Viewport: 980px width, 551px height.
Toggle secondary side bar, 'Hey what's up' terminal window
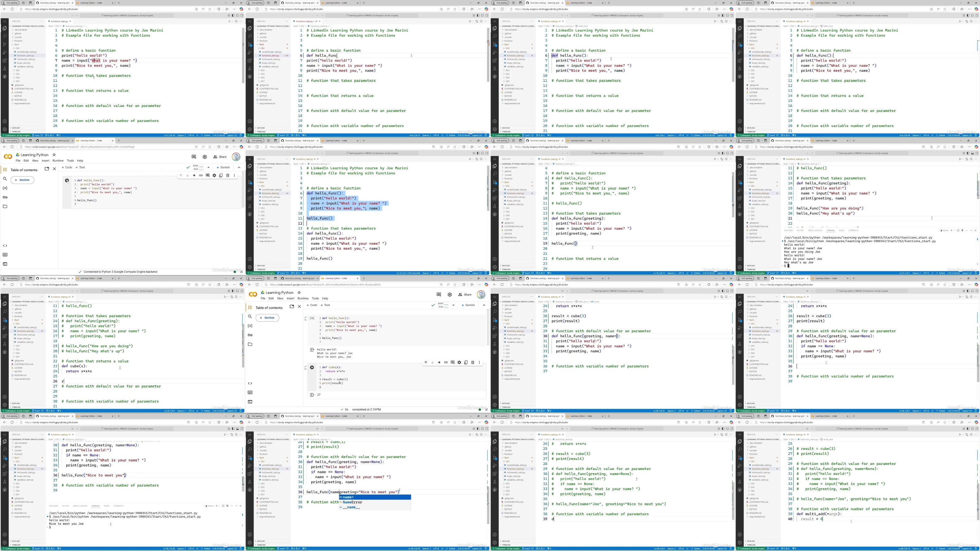click(x=976, y=153)
